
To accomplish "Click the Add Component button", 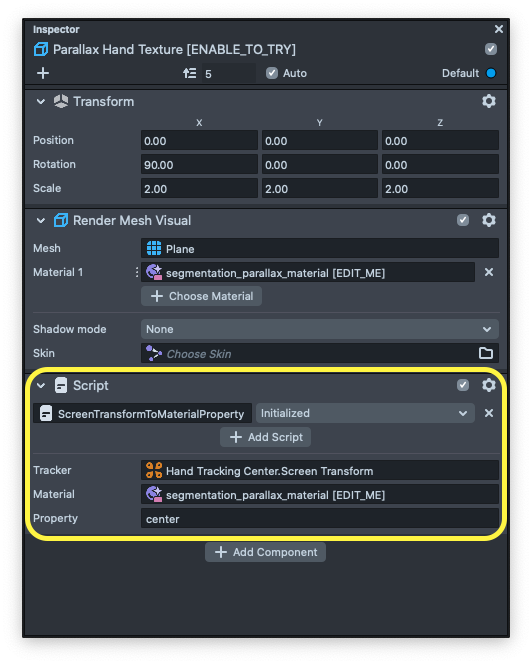I will coord(266,552).
